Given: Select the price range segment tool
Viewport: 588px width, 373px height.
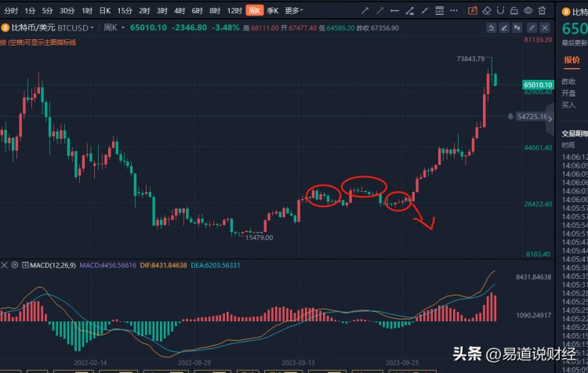Looking at the screenshot, I should [409, 11].
